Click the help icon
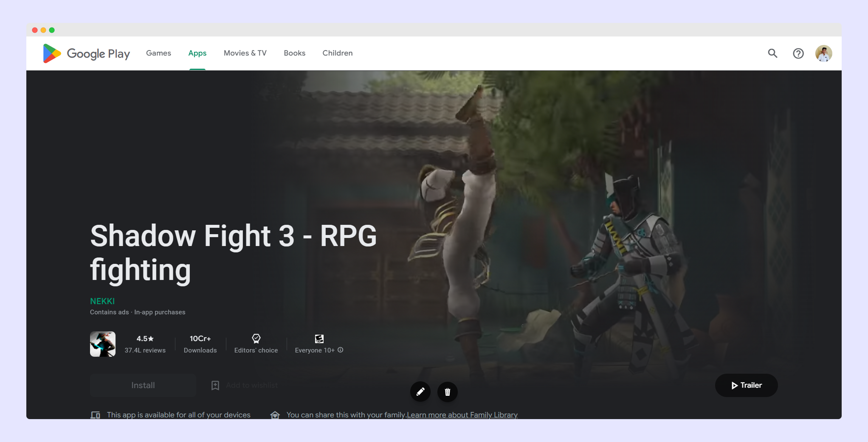The width and height of the screenshot is (868, 442). click(x=798, y=53)
